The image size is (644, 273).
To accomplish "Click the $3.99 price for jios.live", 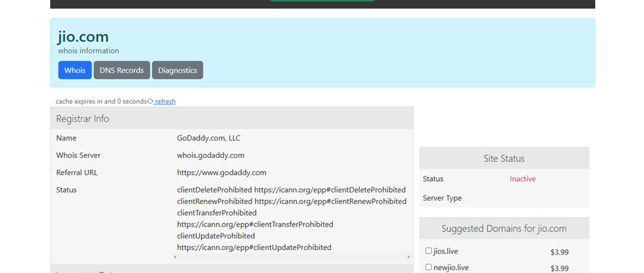I will click(559, 253).
